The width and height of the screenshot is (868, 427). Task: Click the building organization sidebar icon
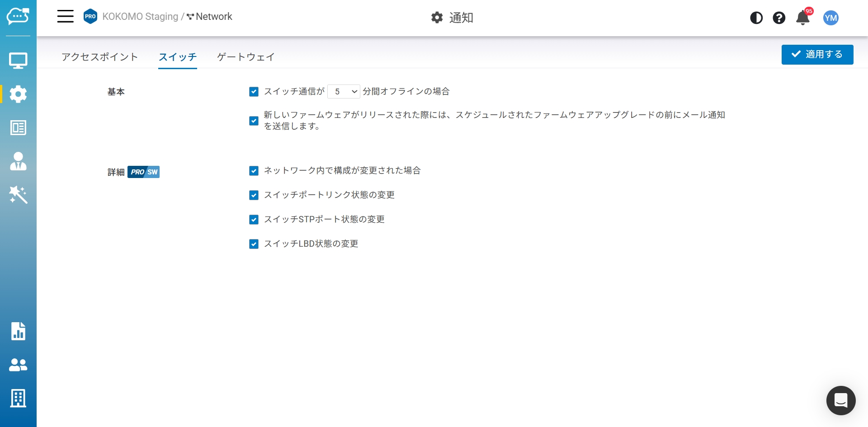click(18, 398)
